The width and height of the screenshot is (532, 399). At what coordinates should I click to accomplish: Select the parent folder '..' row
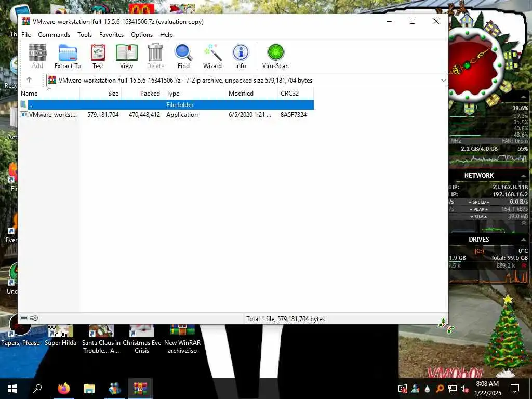[x=166, y=104]
